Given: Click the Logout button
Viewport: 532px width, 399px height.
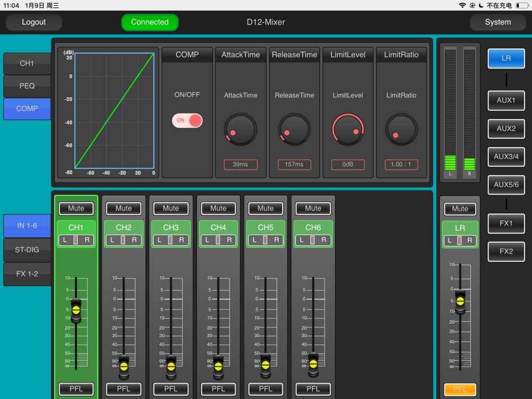Looking at the screenshot, I should [x=34, y=22].
